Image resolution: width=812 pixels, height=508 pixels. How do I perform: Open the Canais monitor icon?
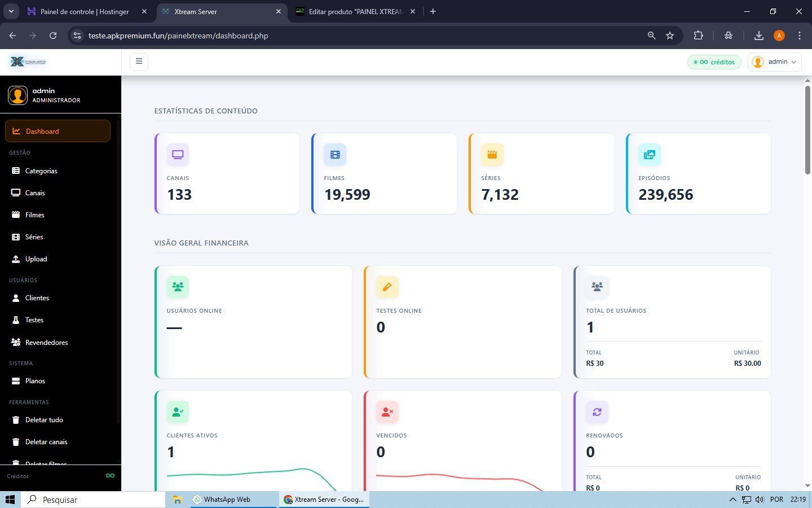click(16, 193)
